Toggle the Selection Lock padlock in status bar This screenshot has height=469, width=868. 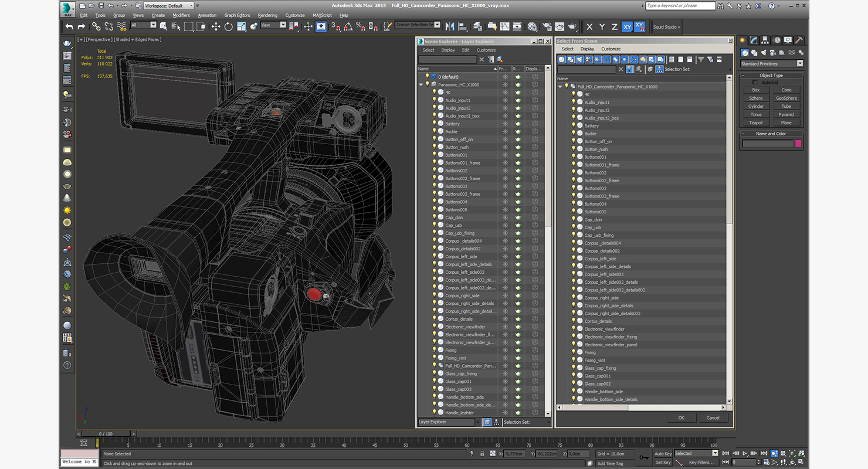[482, 453]
